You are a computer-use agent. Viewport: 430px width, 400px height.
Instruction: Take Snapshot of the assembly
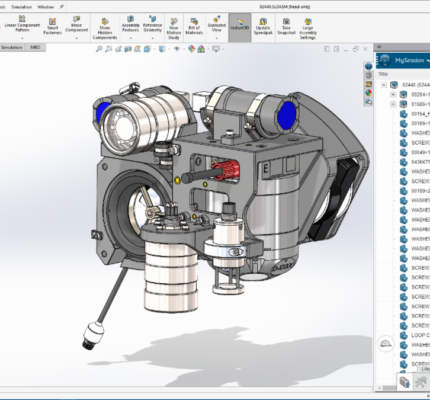click(x=286, y=27)
